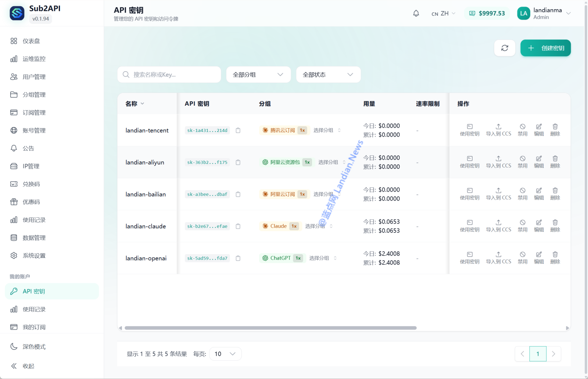Open 使用密钥 for landian-bailian
Image resolution: width=588 pixels, height=379 pixels.
click(470, 194)
